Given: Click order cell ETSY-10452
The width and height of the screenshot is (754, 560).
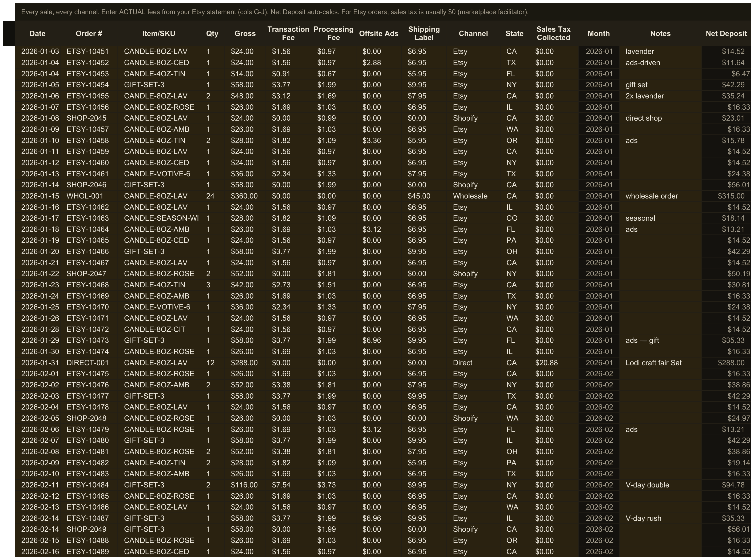Looking at the screenshot, I should (89, 63).
